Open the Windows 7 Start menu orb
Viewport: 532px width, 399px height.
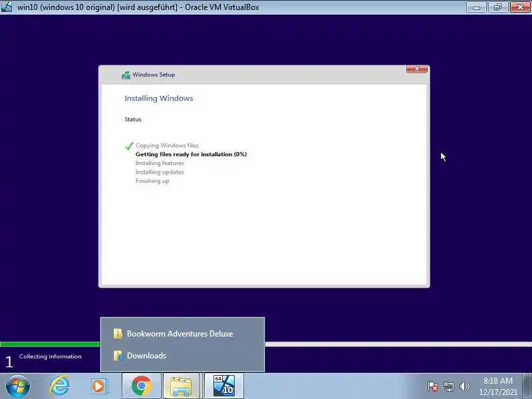coord(18,386)
